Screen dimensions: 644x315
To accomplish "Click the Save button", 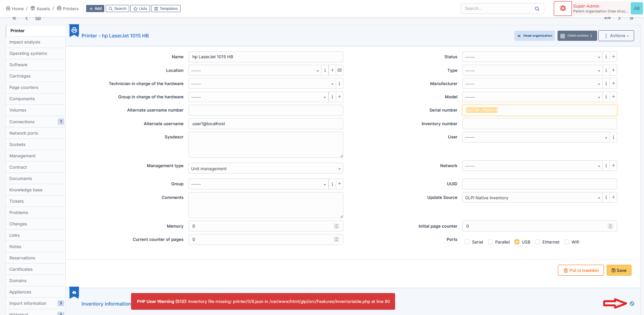I will [x=619, y=270].
